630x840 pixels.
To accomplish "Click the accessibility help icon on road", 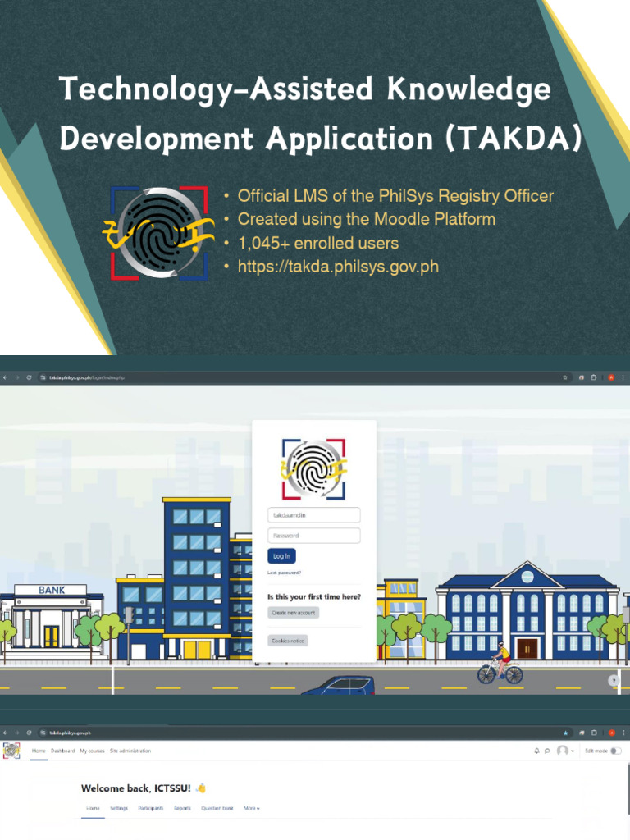I will point(614,680).
